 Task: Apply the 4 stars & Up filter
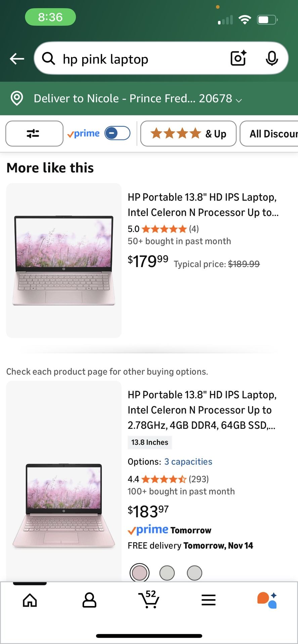click(188, 133)
